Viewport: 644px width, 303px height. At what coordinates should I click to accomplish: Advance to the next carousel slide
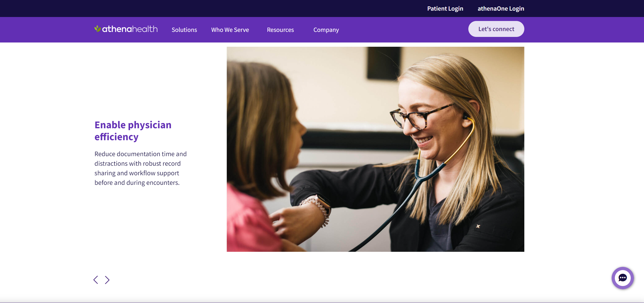107,280
